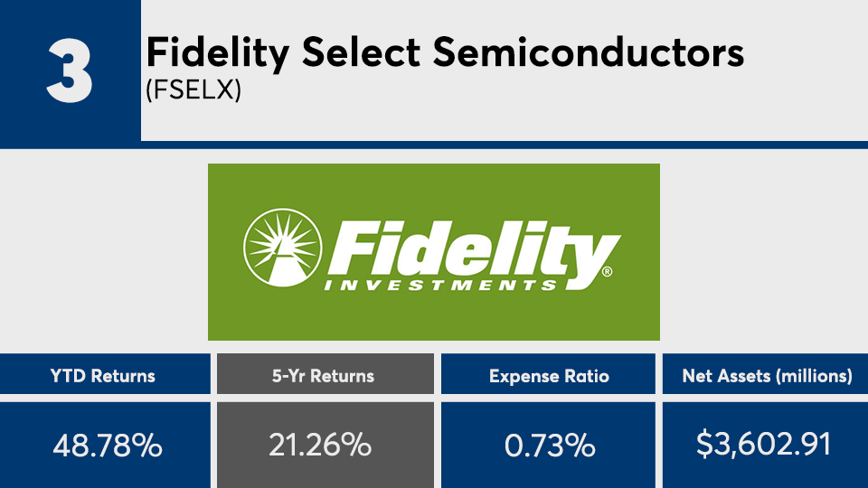
Task: Select the Expense Ratio header
Action: 549,375
